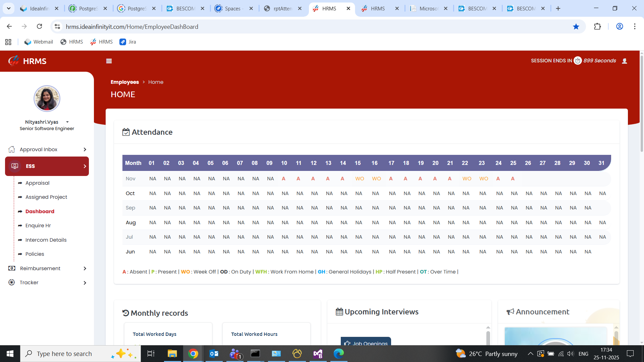This screenshot has height=362, width=644.
Task: Click site information icon in address bar
Action: point(57,26)
